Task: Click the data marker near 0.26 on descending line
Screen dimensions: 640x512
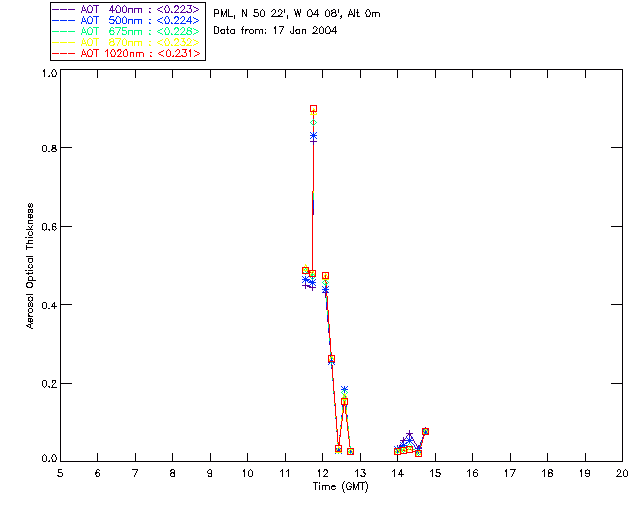Action: click(x=331, y=359)
